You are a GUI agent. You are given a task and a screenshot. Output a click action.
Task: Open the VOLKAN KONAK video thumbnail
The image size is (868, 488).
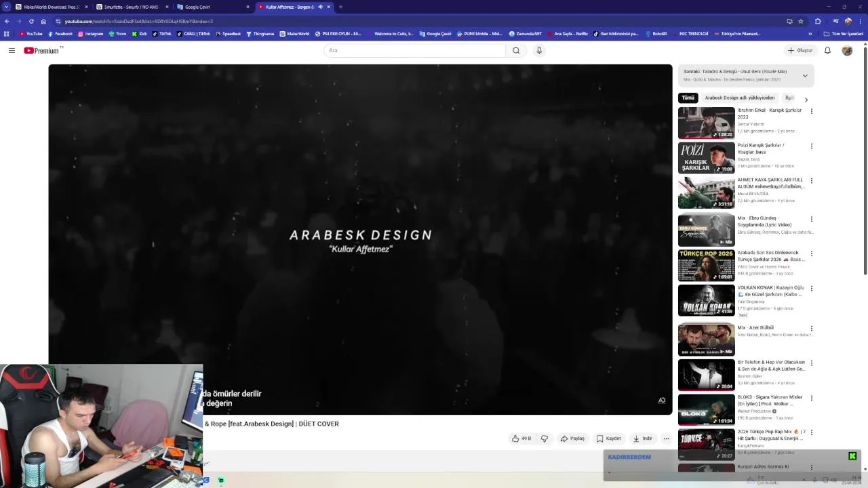pos(706,300)
